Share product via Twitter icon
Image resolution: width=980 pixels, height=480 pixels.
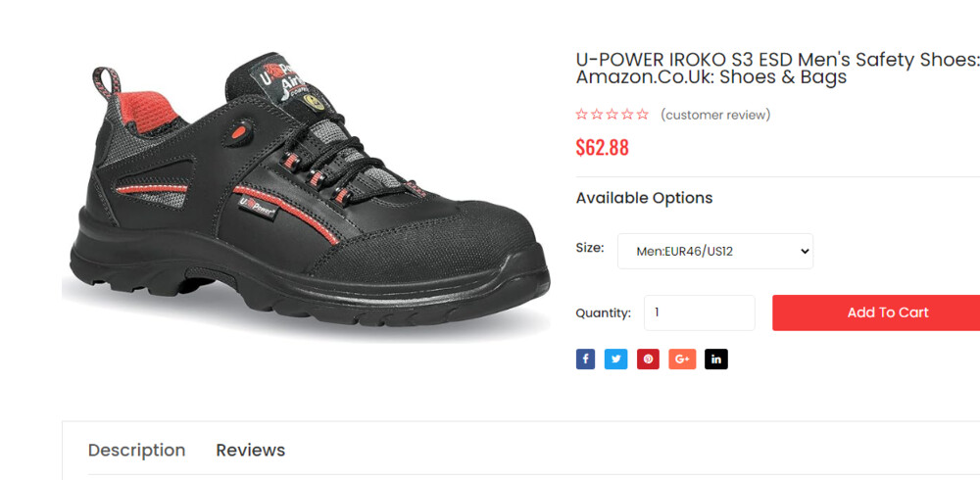[x=615, y=359]
